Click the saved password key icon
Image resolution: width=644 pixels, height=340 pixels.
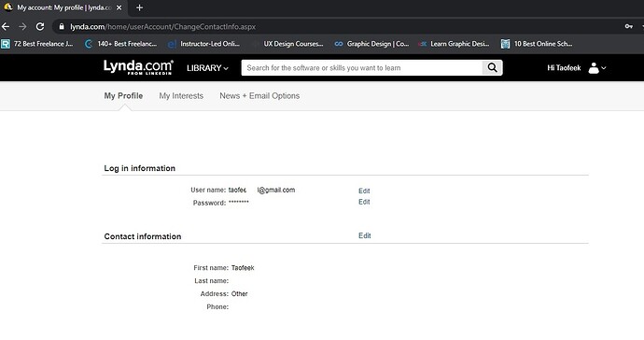click(629, 27)
